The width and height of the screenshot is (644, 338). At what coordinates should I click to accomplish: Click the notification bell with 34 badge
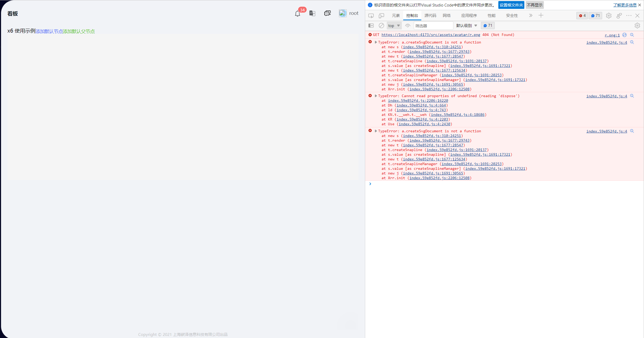297,13
